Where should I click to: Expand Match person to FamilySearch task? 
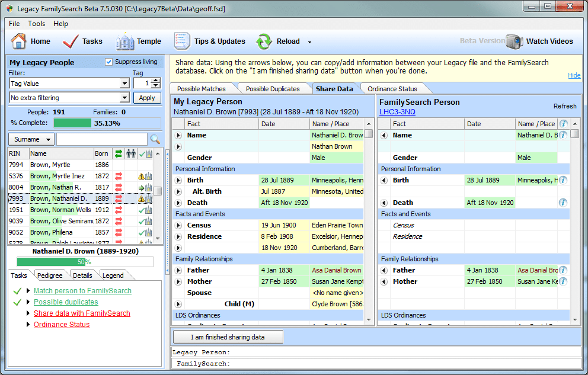[x=28, y=291]
